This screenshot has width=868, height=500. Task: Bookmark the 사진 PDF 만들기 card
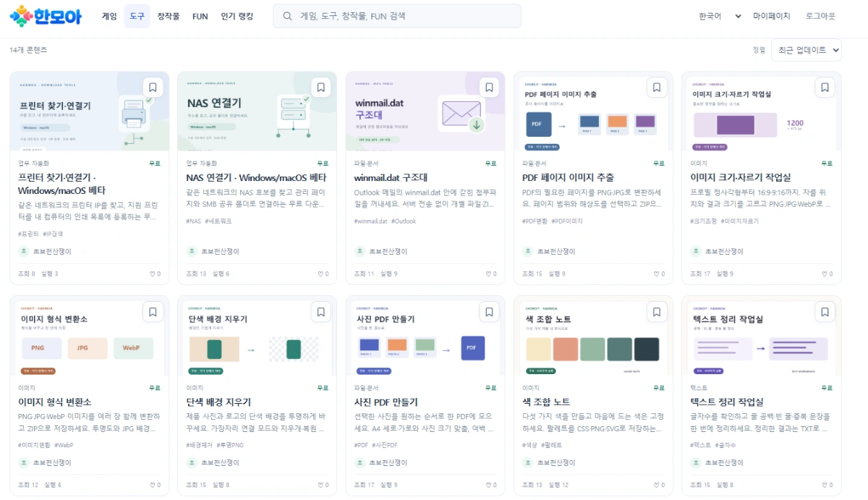[489, 312]
